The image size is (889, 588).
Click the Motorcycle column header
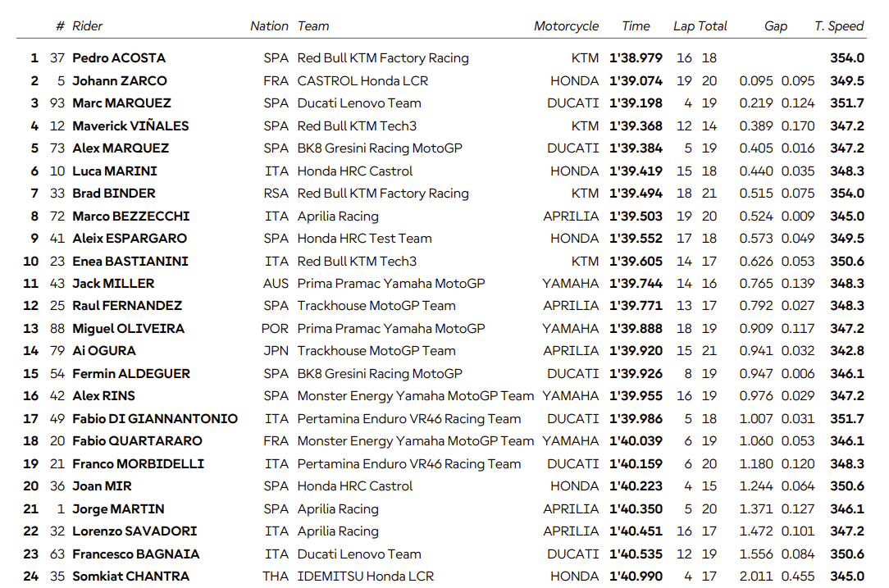coord(566,26)
